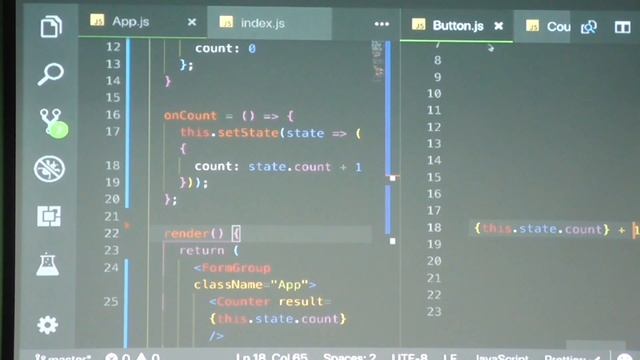Click line number 12 in the Button.js gutter
The image size is (640, 360).
click(x=434, y=127)
